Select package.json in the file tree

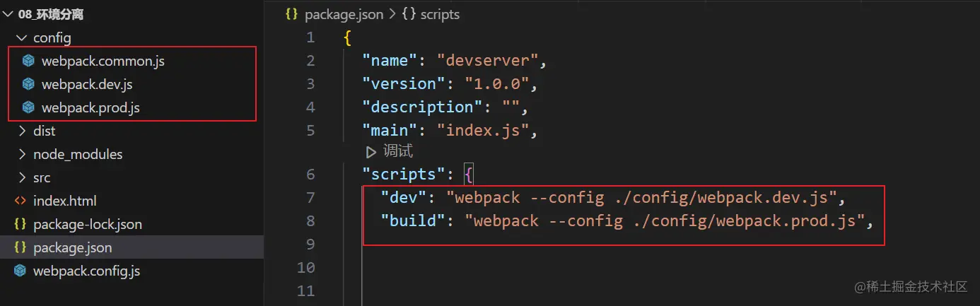(x=73, y=247)
